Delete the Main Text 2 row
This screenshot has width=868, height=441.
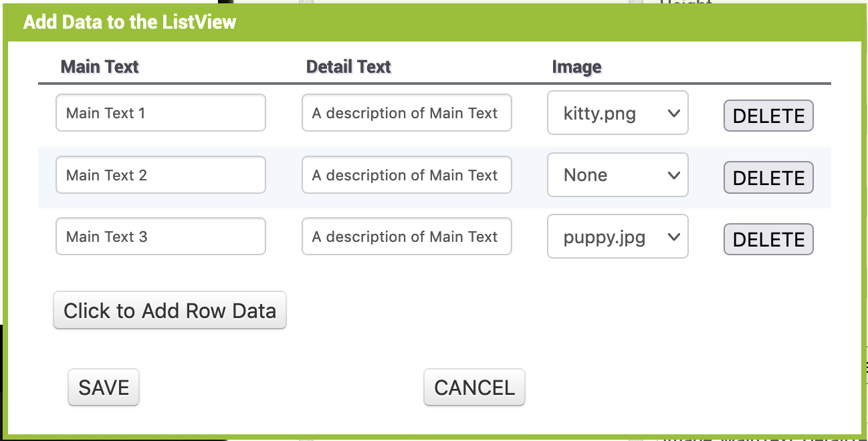768,177
